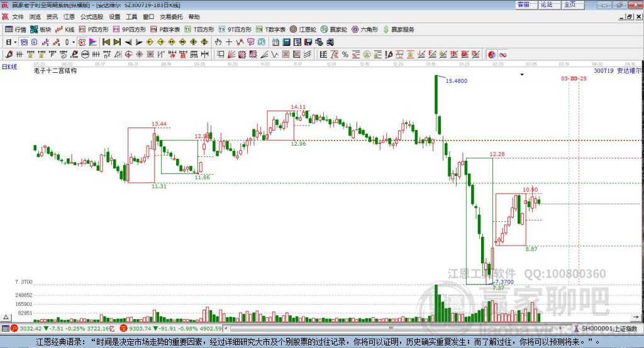This screenshot has height=348, width=644.
Task: Click the 15.4800 price label
Action: coord(457,81)
